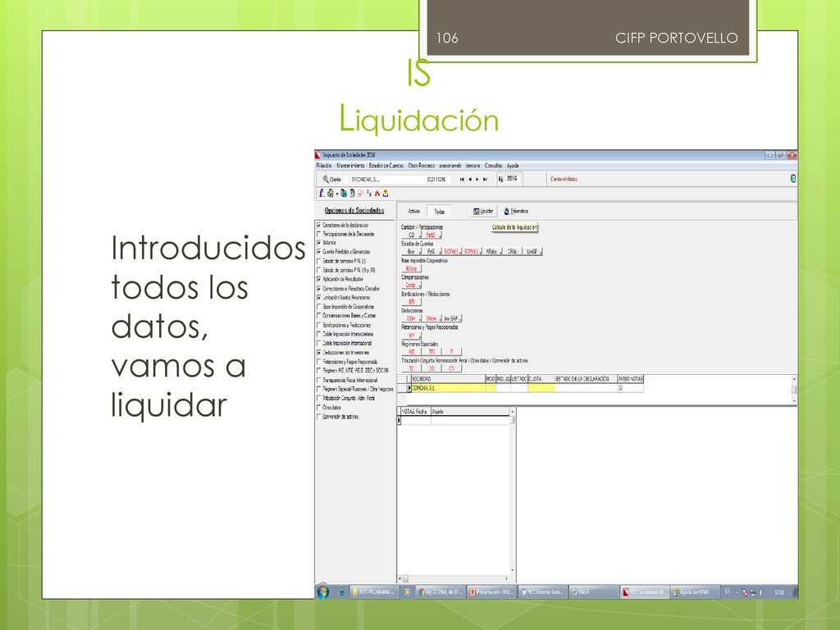Switch to Ayuda de HTML taskbar item
840x630 pixels.
coord(696,592)
